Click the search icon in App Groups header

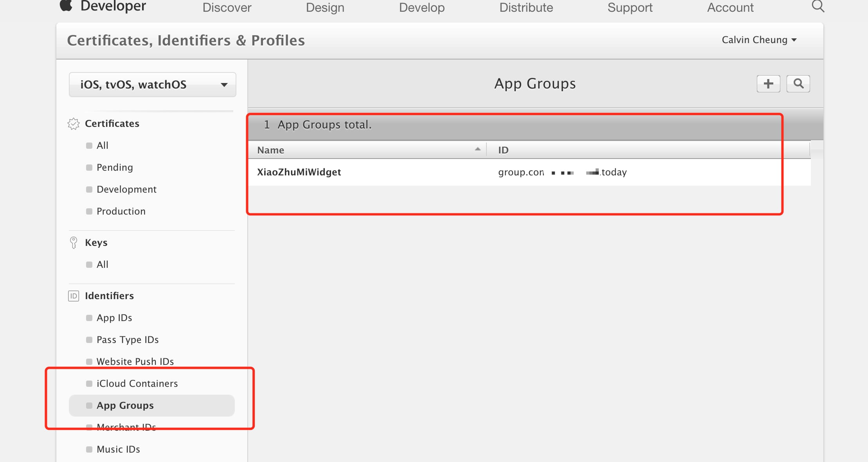(x=798, y=84)
